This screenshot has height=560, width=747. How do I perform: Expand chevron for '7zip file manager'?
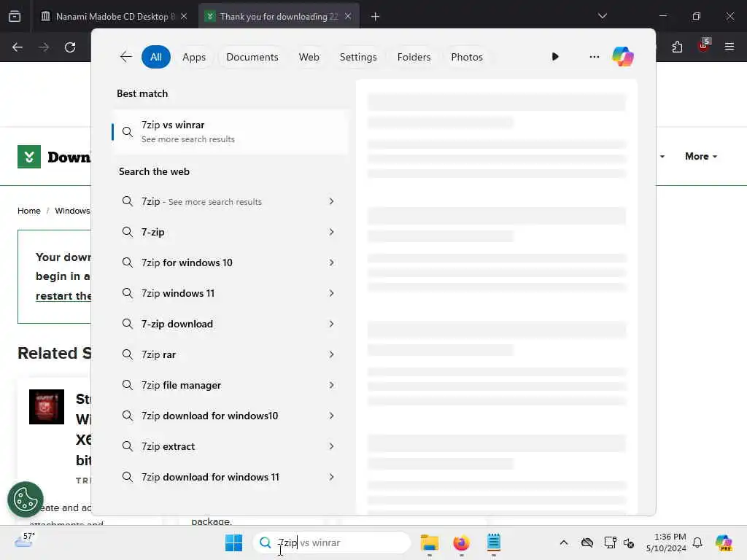pos(332,385)
